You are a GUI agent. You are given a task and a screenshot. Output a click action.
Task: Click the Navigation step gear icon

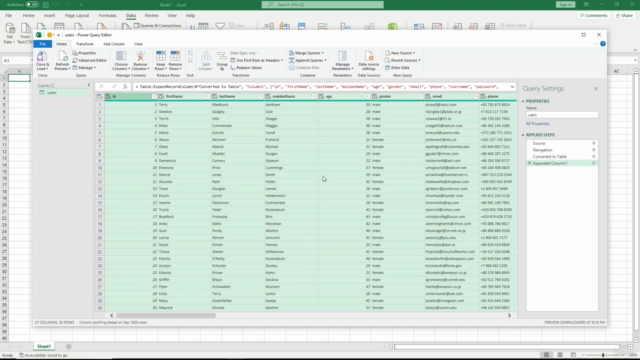(594, 150)
